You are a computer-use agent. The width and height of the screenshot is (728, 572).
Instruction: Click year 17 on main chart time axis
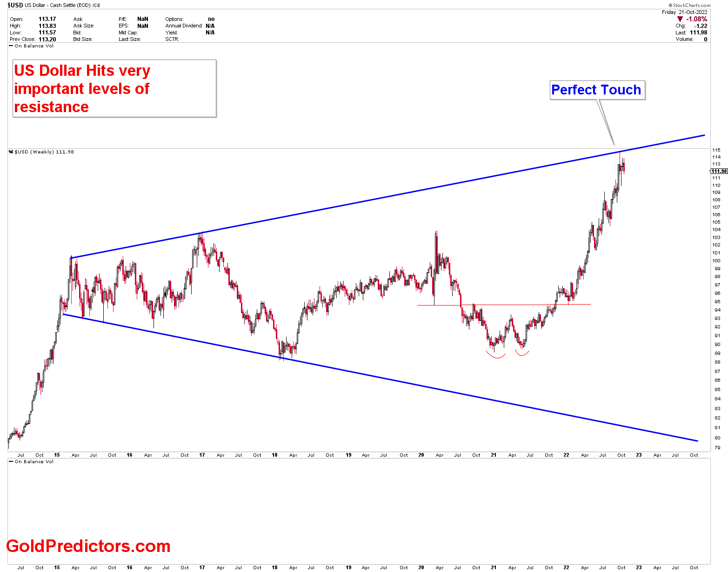(202, 455)
